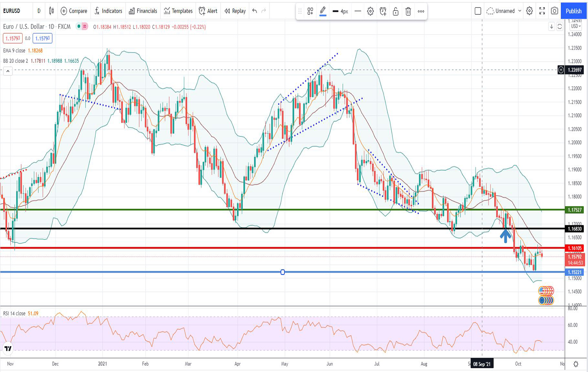Enter fullscreen mode
The height and width of the screenshot is (372, 588).
[542, 11]
